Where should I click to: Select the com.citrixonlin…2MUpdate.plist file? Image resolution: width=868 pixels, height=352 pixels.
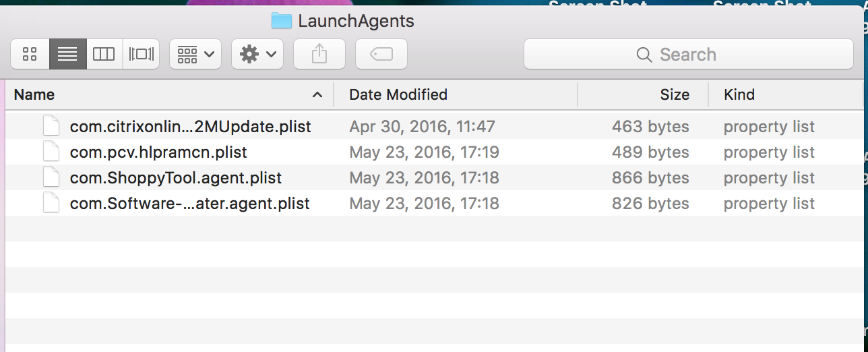(190, 127)
